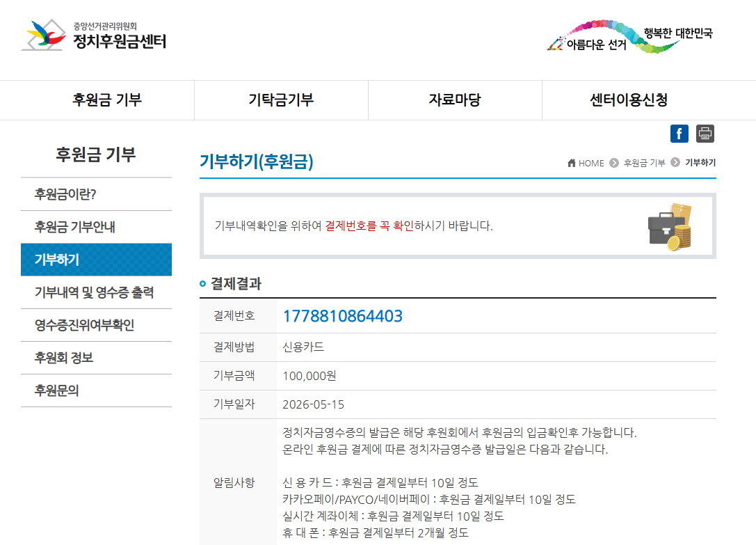Open the 센터이용신청 main menu
756x545 pixels.
[x=629, y=100]
